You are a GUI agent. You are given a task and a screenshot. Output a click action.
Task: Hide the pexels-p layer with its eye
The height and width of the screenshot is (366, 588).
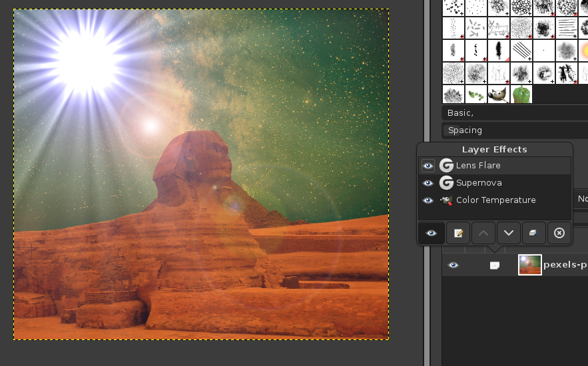[x=453, y=266]
